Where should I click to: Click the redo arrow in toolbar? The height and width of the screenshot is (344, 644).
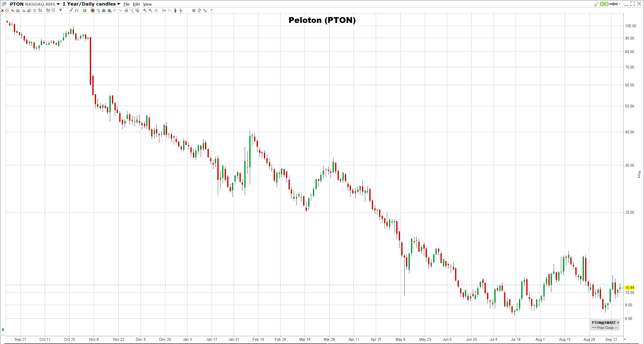coord(120,10)
